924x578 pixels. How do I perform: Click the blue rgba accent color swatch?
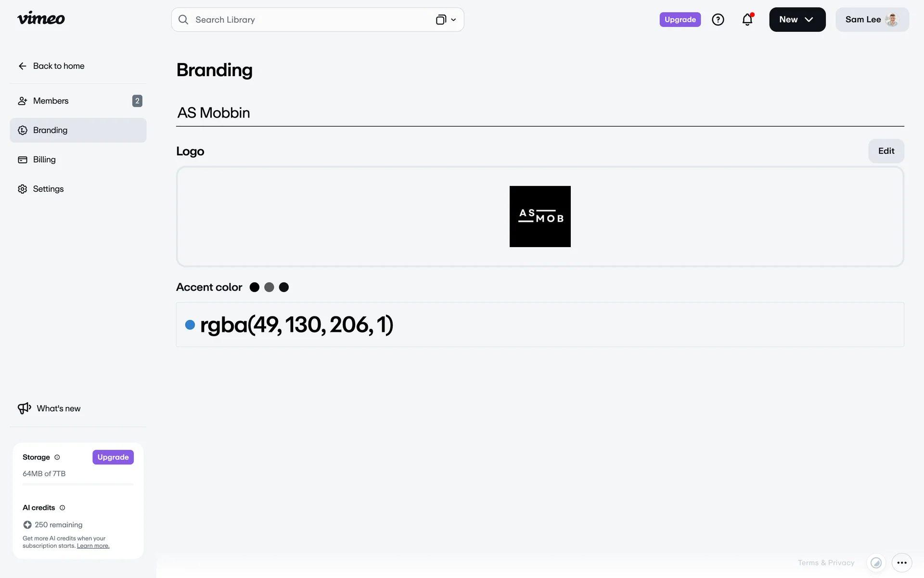click(x=190, y=325)
